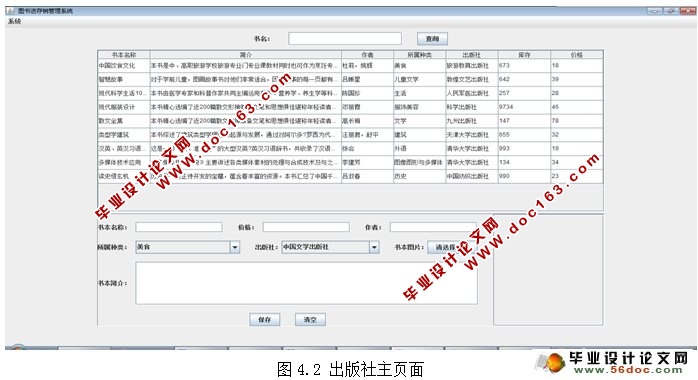Click the 旅游教育出版社 publisher cell
This screenshot has height=380, width=698.
[x=472, y=65]
